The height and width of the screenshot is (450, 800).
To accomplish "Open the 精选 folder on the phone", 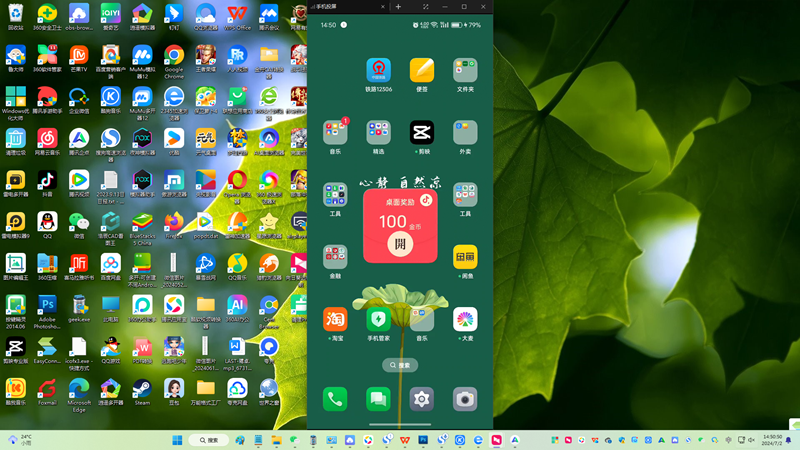I will [x=378, y=132].
